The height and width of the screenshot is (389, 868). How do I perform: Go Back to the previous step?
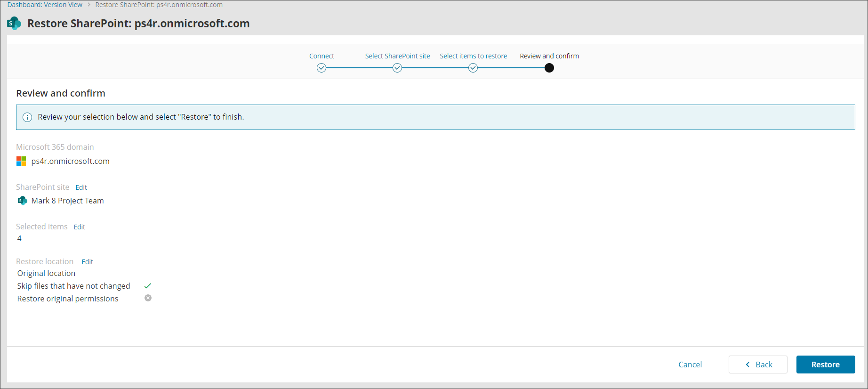coord(758,365)
